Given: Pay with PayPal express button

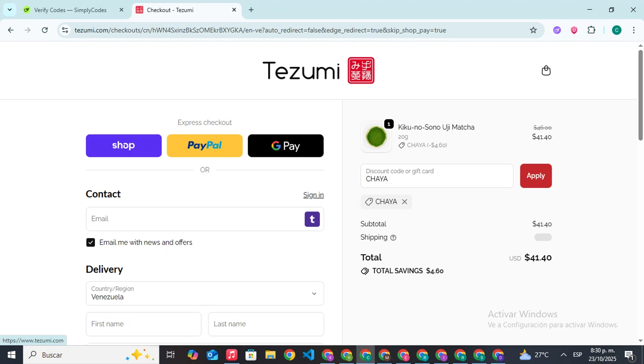Looking at the screenshot, I should click(x=204, y=146).
